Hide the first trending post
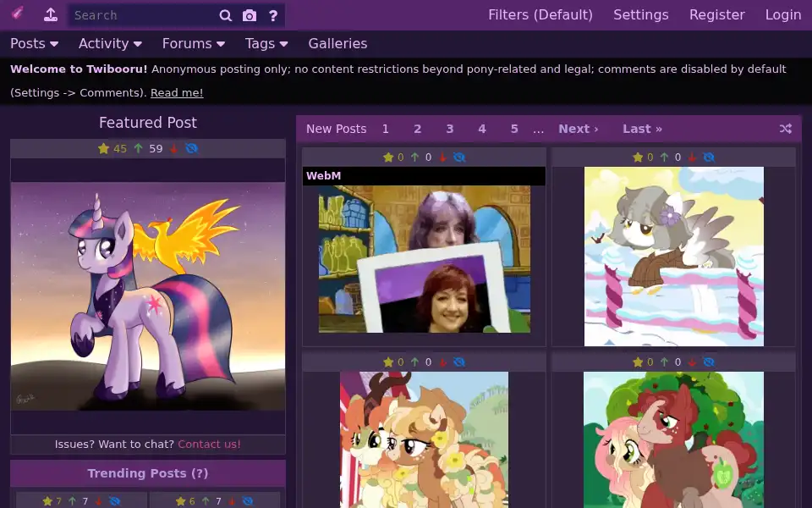 (x=114, y=501)
